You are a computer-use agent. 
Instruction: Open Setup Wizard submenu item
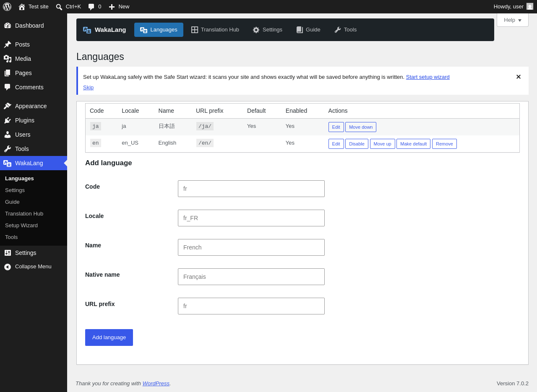[21, 226]
